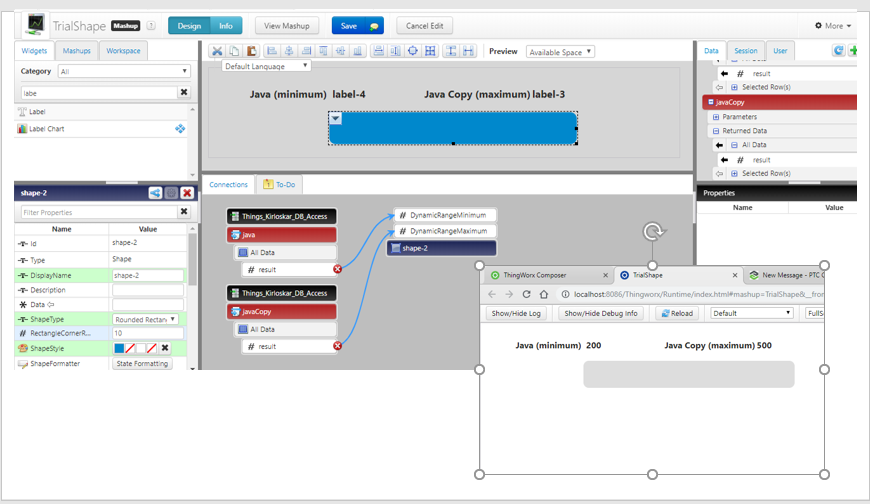The image size is (870, 504).
Task: Clear the widget search box containing 'labe'
Action: [x=184, y=92]
